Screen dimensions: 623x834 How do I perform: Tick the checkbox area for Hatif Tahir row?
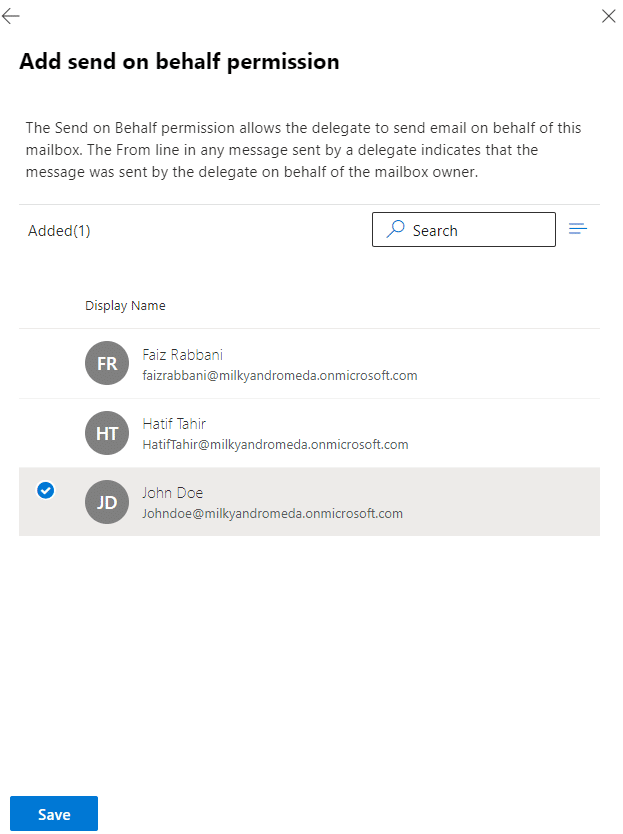pos(46,433)
